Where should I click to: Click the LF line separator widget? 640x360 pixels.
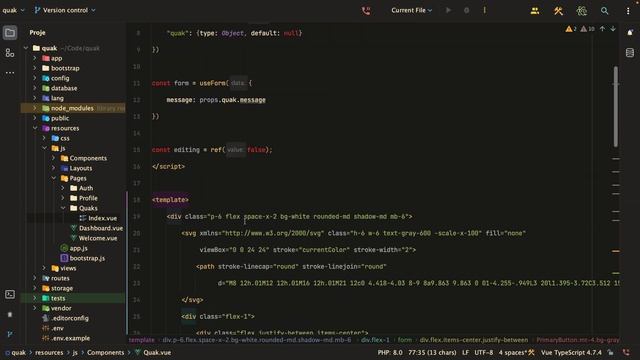pyautogui.click(x=465, y=353)
